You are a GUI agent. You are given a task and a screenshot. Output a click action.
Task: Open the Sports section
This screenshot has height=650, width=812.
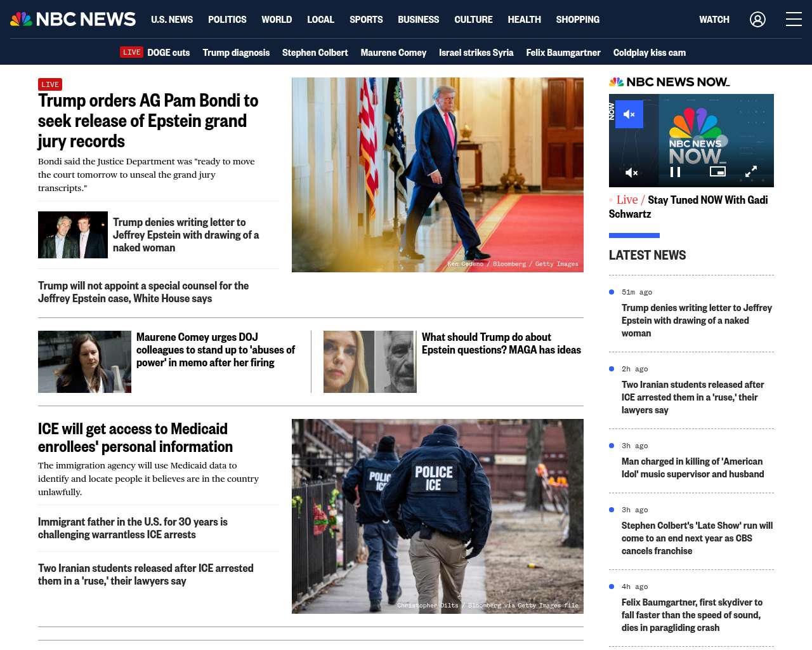366,20
